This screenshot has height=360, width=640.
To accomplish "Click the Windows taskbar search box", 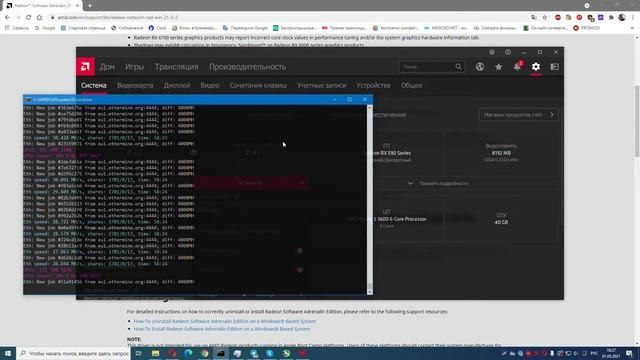I will click(x=74, y=353).
